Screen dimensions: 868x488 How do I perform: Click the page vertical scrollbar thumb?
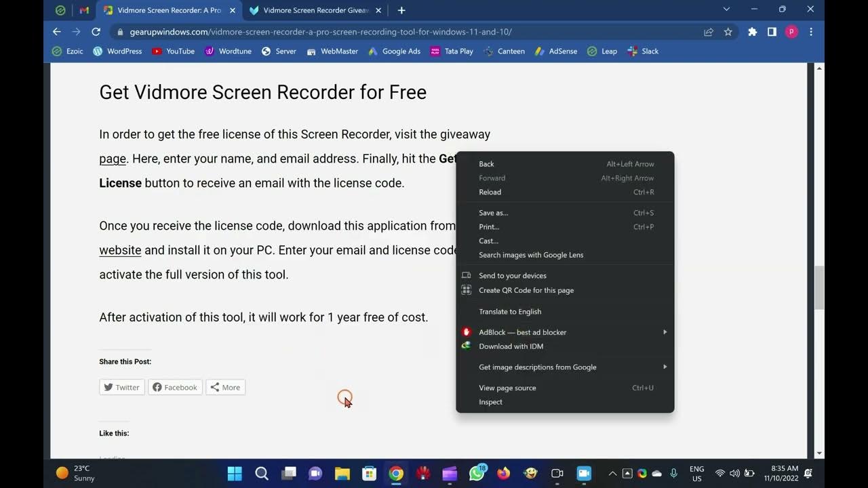pyautogui.click(x=819, y=287)
